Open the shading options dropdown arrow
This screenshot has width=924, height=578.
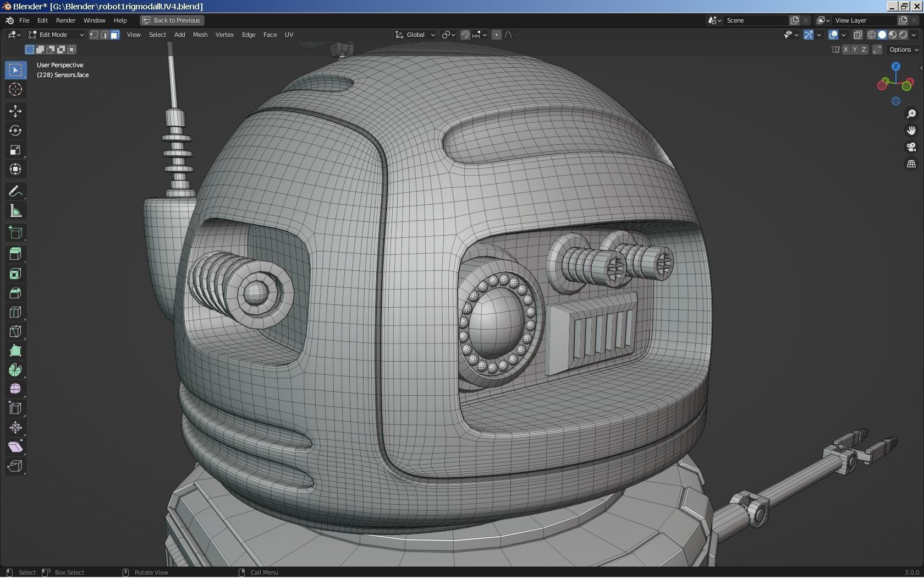[x=914, y=35]
